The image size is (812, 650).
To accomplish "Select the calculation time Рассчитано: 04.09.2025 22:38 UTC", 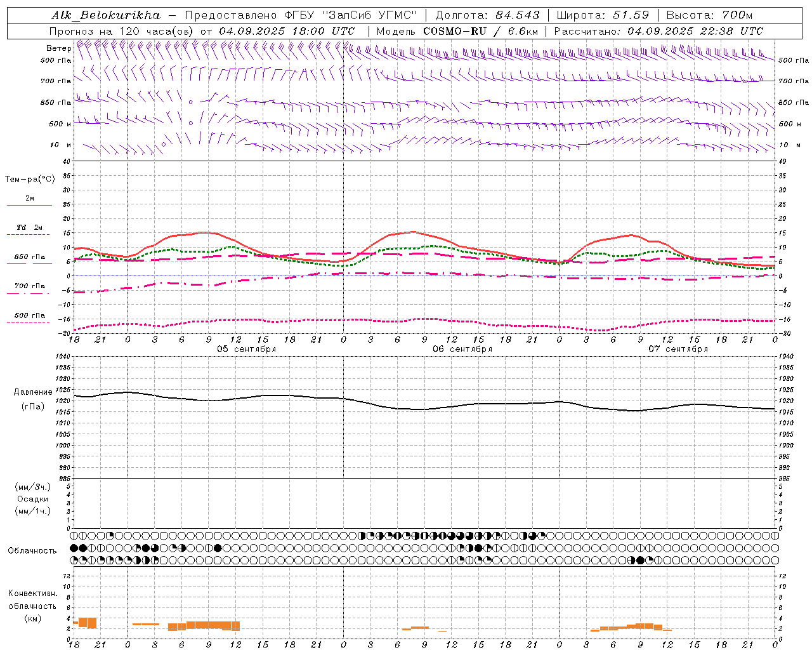I will [658, 31].
